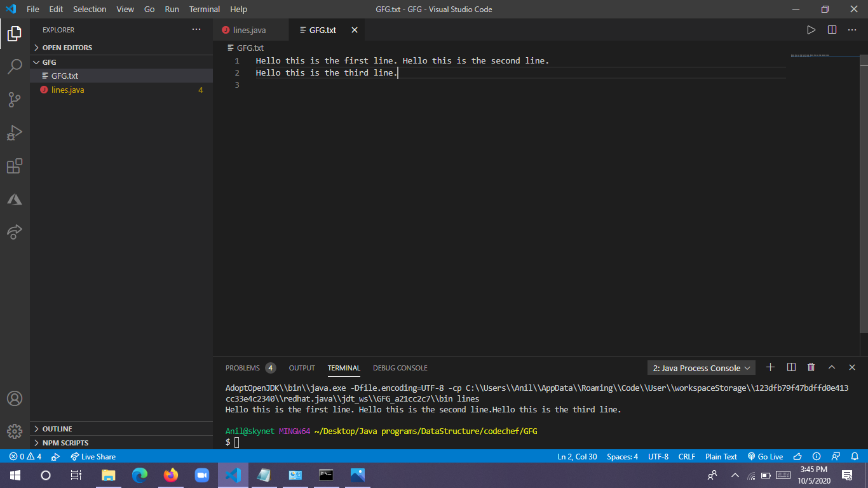Split the terminal panel
This screenshot has width=868, height=488.
point(791,367)
